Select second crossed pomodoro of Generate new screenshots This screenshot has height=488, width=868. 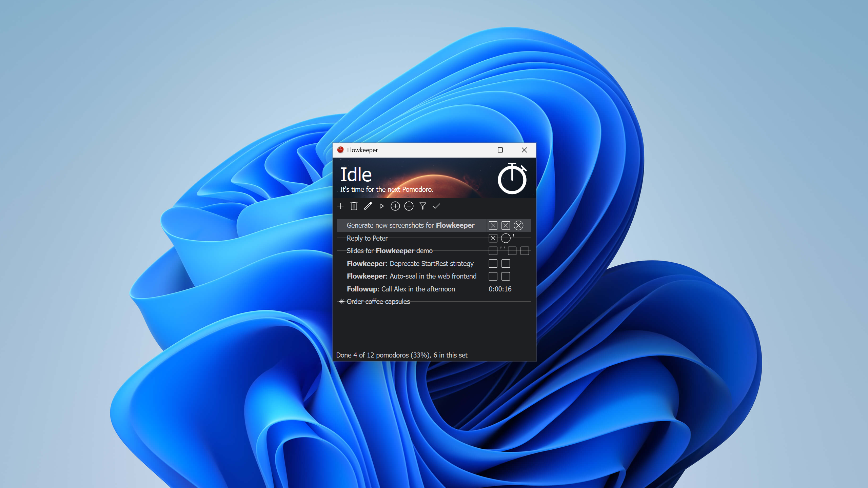coord(506,225)
